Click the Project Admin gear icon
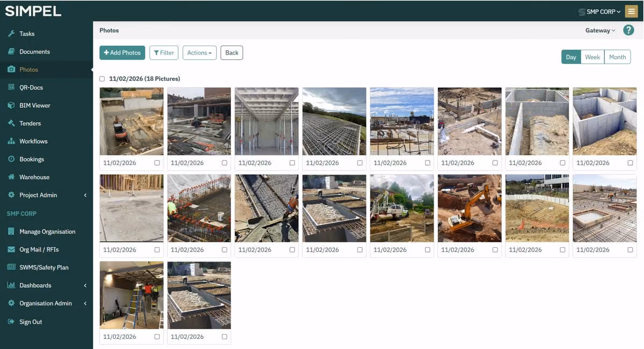 pyautogui.click(x=11, y=195)
